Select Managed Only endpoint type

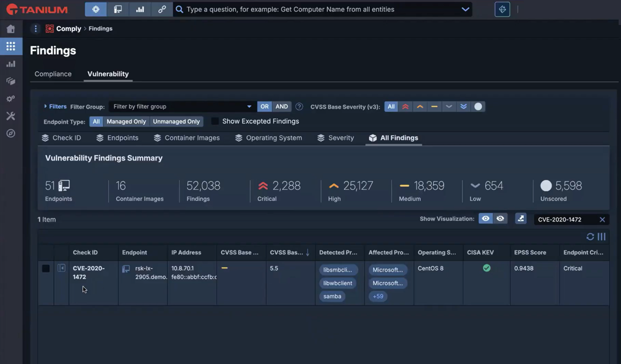[x=126, y=122]
